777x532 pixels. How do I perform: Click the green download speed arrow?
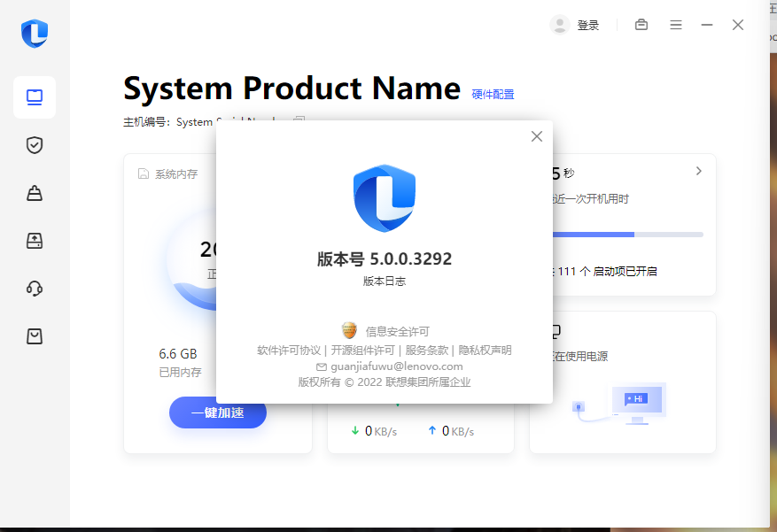[x=355, y=431]
